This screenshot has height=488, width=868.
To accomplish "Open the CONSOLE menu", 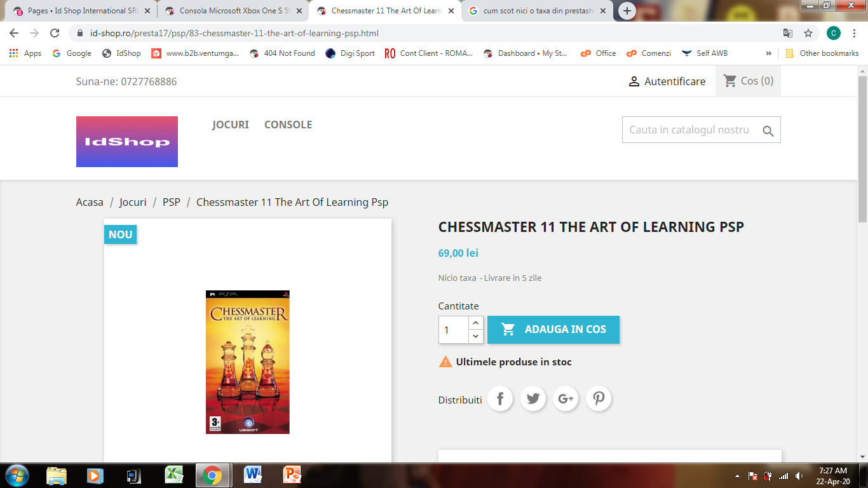I will click(288, 125).
